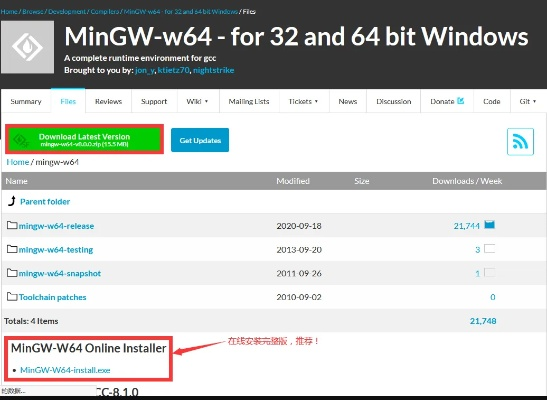Open the Code tab
This screenshot has height=400, width=547.
coord(492,101)
